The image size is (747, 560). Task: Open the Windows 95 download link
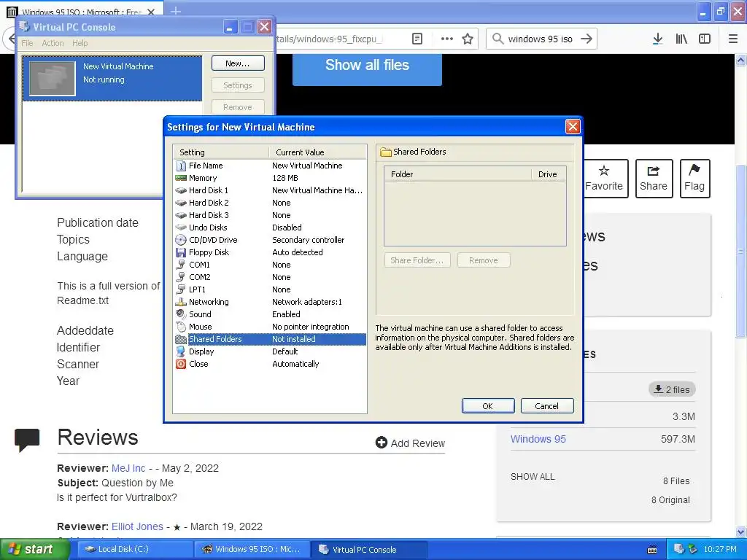point(538,439)
